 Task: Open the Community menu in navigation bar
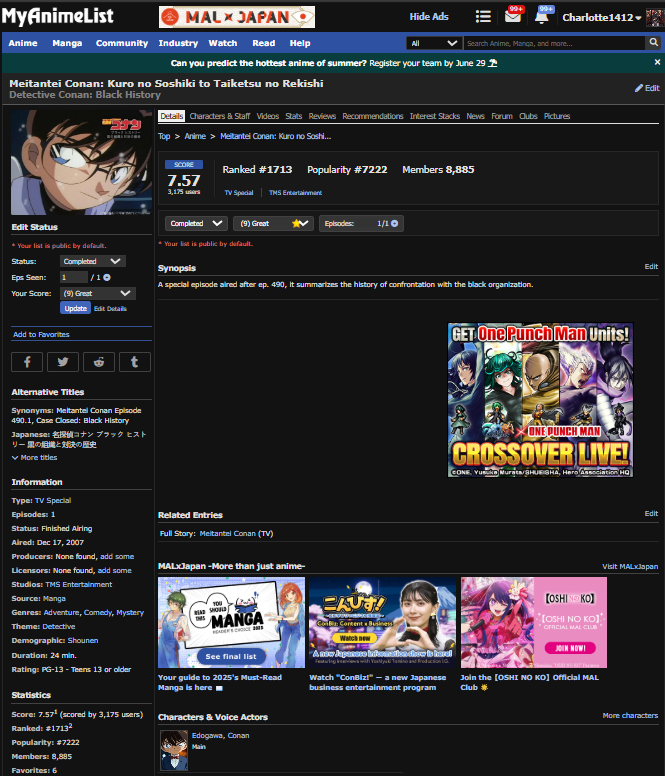pyautogui.click(x=122, y=43)
